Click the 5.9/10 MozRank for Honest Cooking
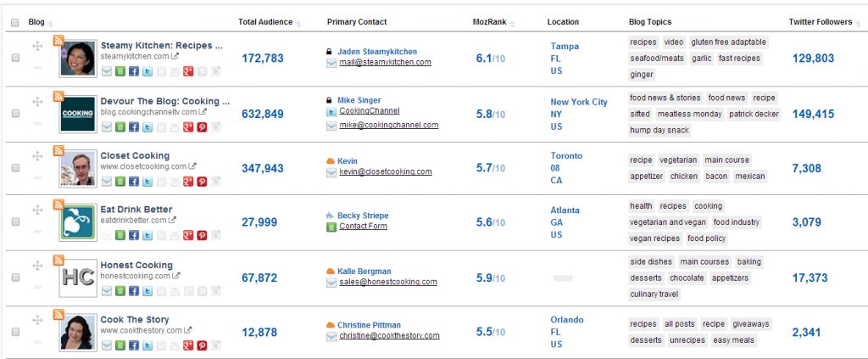 [x=491, y=278]
